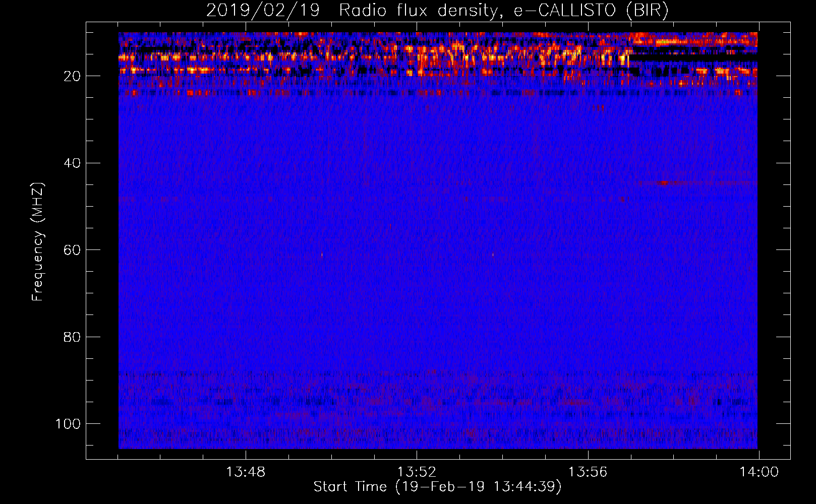Select the 'e-CALLISTO (BIR)' title text
Screen dimensions: 816x504
pyautogui.click(x=591, y=11)
